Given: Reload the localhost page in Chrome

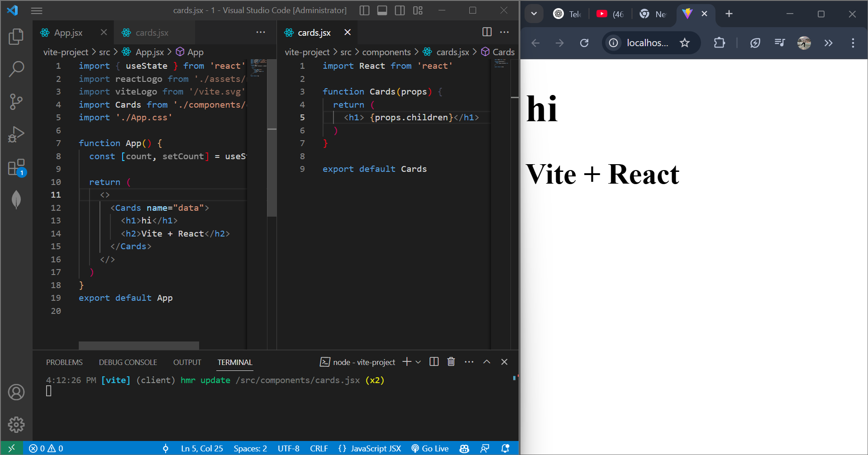Looking at the screenshot, I should [584, 43].
